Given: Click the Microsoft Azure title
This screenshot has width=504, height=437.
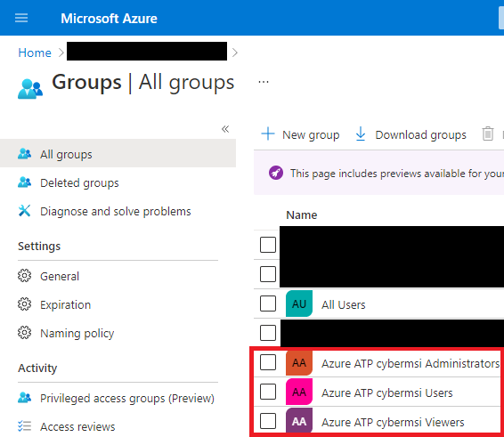Looking at the screenshot, I should pyautogui.click(x=109, y=19).
